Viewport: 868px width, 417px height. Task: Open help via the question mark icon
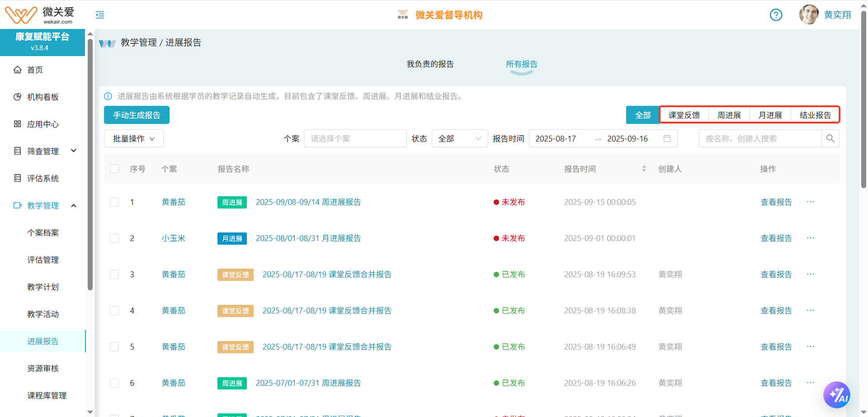coord(776,15)
